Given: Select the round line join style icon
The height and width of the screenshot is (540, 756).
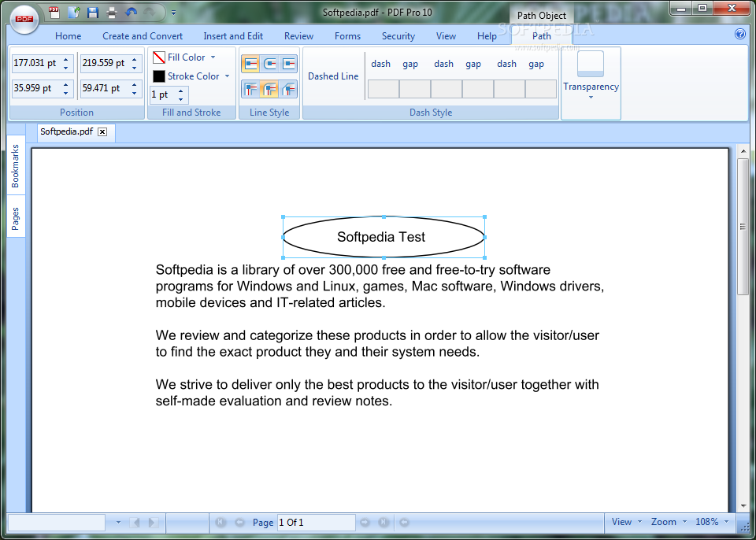Looking at the screenshot, I should [x=269, y=89].
